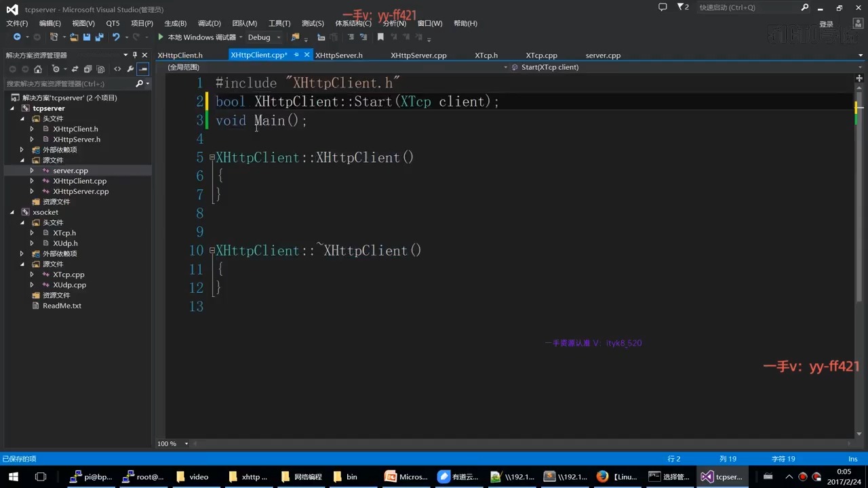Click the new project toolbar icon
Viewport: 868px width, 488px height.
(54, 37)
